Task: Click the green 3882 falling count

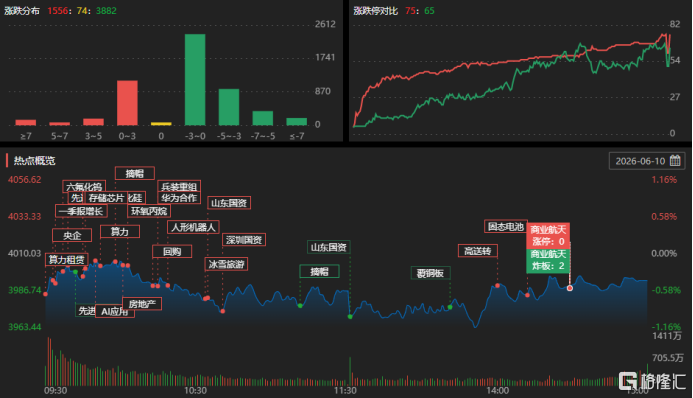Action: (x=107, y=11)
